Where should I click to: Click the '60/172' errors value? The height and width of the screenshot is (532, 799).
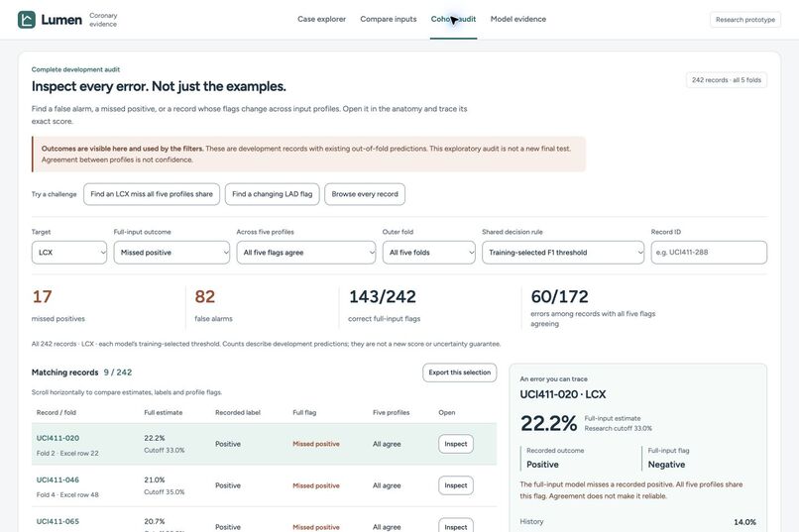click(559, 296)
